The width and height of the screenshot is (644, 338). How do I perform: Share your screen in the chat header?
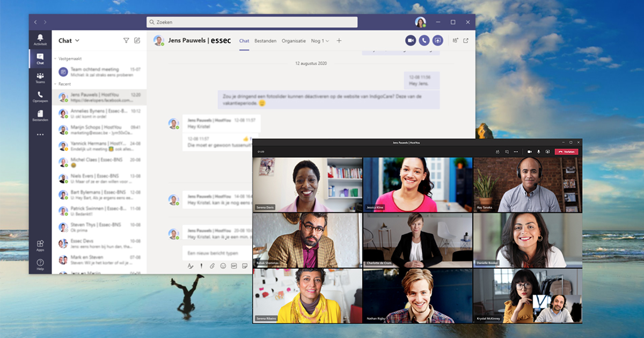(438, 40)
